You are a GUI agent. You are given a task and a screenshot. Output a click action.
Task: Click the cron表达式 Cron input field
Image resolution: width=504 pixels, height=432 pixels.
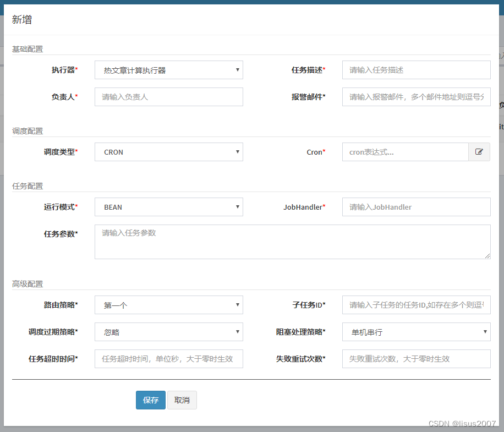pos(405,152)
